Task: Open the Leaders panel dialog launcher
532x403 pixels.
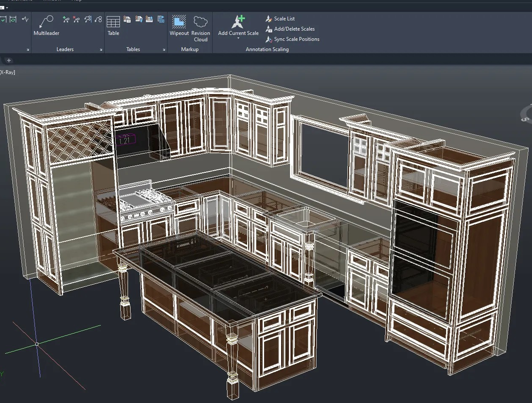Action: pos(101,49)
